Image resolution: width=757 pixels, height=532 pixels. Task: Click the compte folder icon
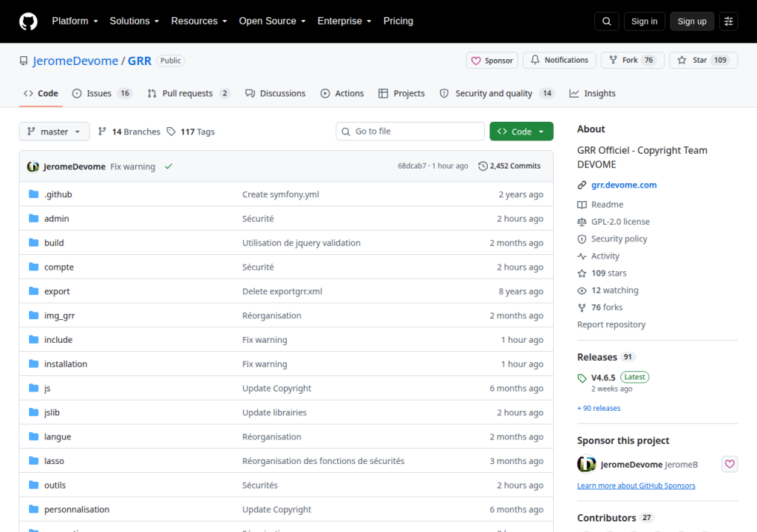pos(33,267)
